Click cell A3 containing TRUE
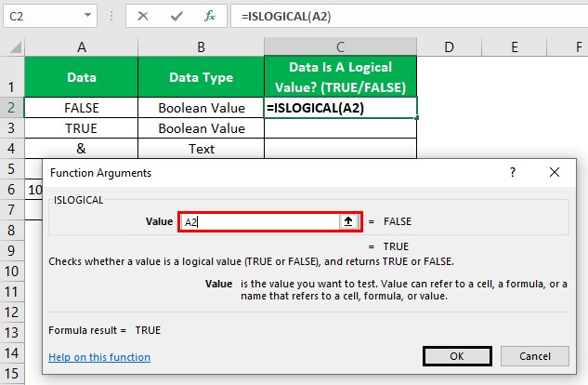 82,128
